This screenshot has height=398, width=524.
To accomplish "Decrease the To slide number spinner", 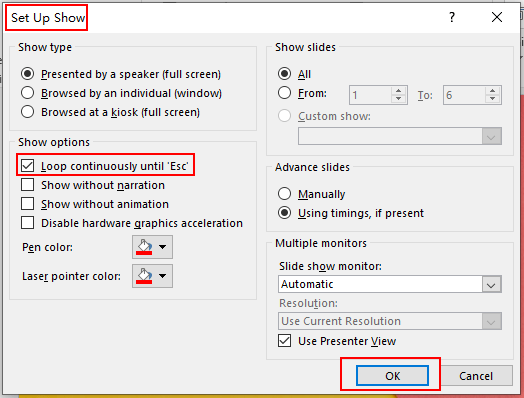I will click(492, 99).
